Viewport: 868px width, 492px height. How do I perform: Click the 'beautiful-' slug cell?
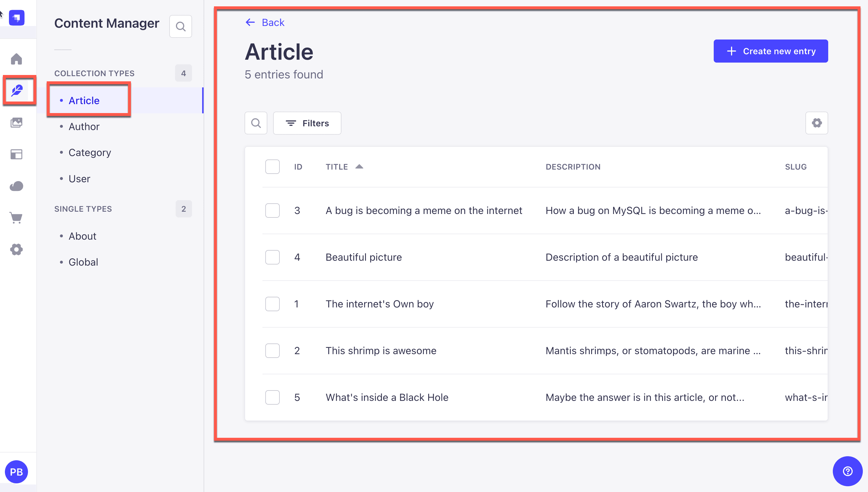coord(806,257)
